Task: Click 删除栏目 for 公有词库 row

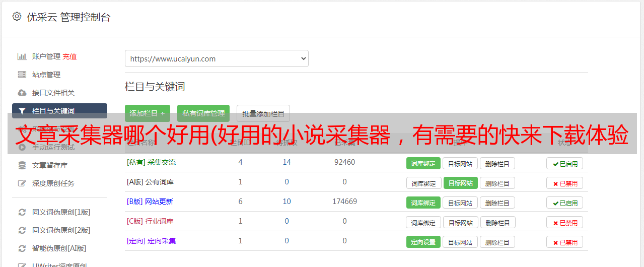Action: 497,183
